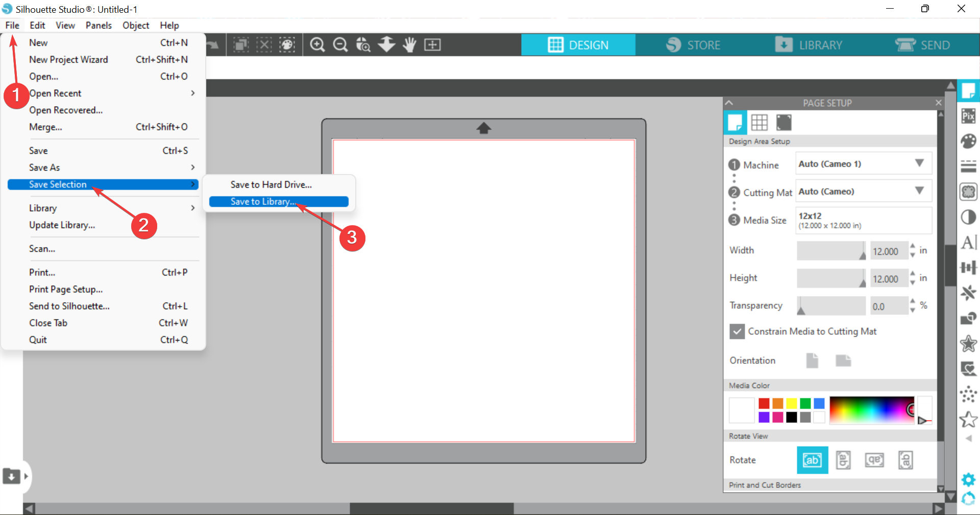Open the registration marks tab icon

(x=783, y=122)
